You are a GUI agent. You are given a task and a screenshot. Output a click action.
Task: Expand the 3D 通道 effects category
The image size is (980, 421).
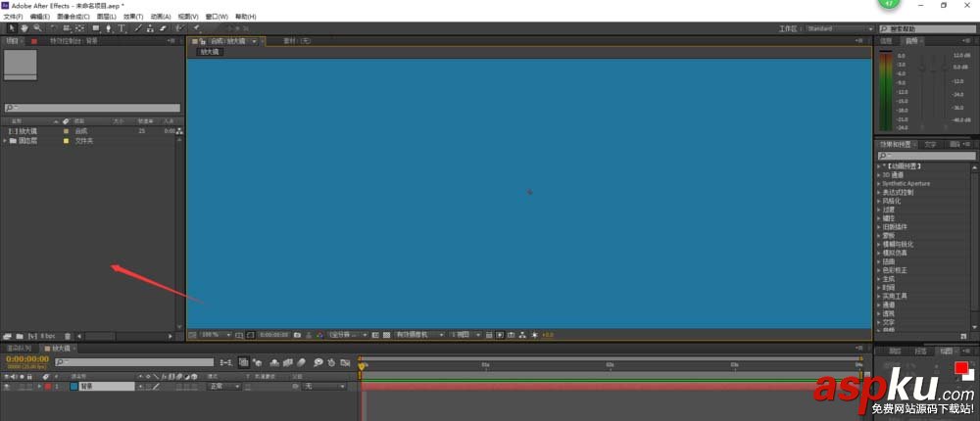[x=879, y=175]
